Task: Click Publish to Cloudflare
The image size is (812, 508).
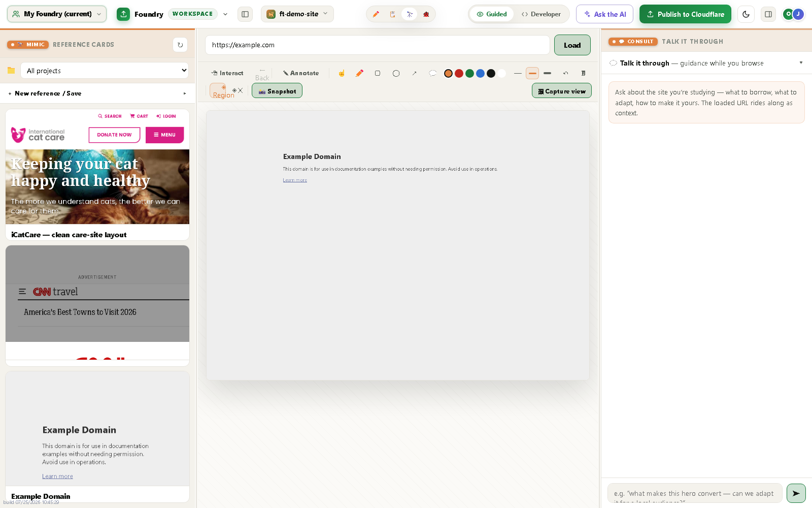Action: pos(685,14)
